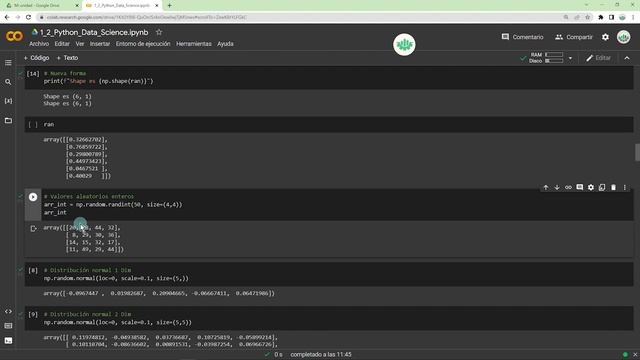Add a comment to the selected cell
Image resolution: width=640 pixels, height=360 pixels.
point(580,187)
